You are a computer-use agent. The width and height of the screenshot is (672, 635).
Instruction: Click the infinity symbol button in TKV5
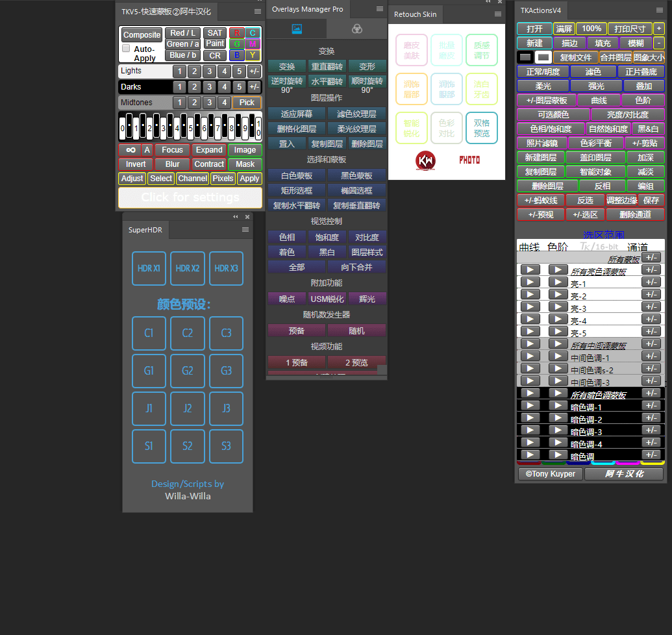click(130, 150)
